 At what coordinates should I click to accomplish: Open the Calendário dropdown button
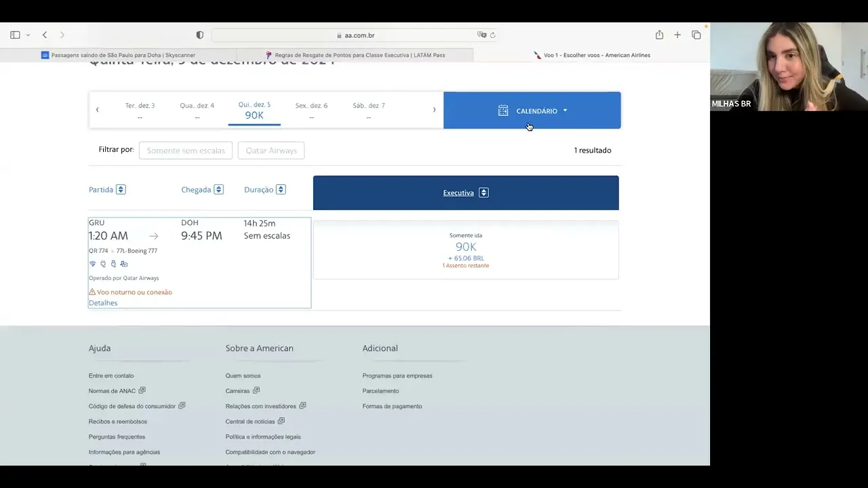click(532, 110)
